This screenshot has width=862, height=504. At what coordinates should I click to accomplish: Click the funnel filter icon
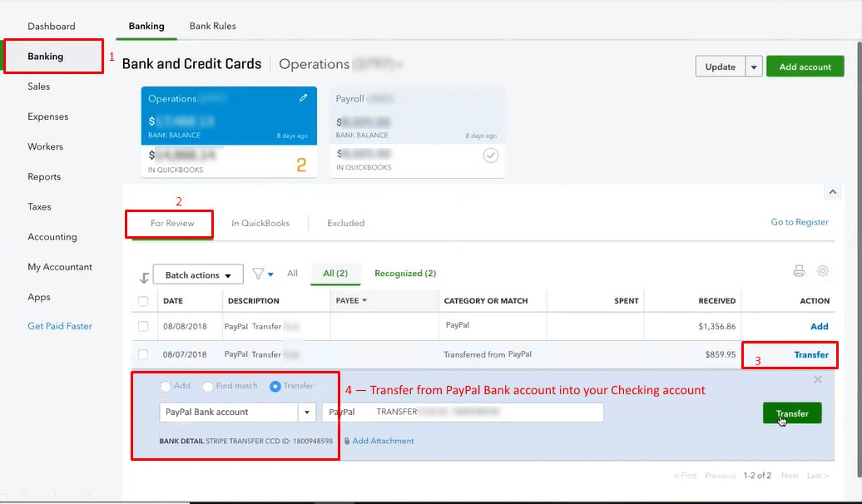pos(257,274)
